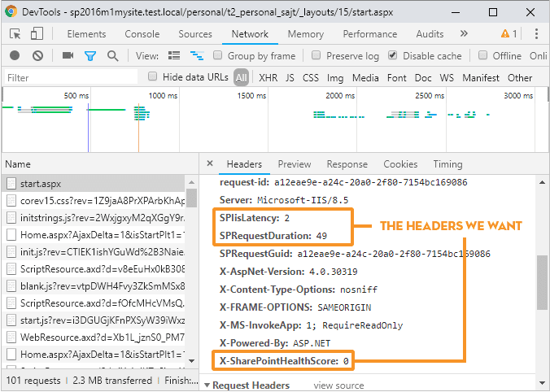This screenshot has height=392, width=550.
Task: Click into the Filter text field
Action: (72, 77)
